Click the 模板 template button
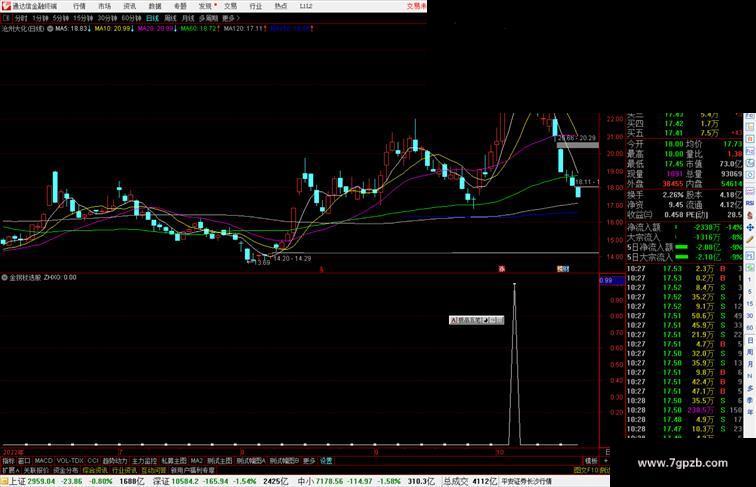 point(591,461)
